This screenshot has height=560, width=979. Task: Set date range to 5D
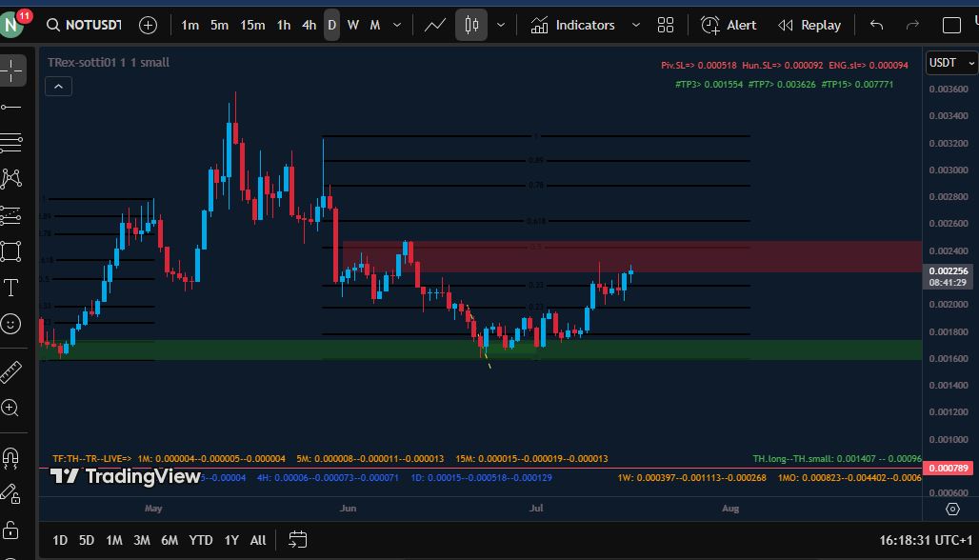(x=86, y=540)
